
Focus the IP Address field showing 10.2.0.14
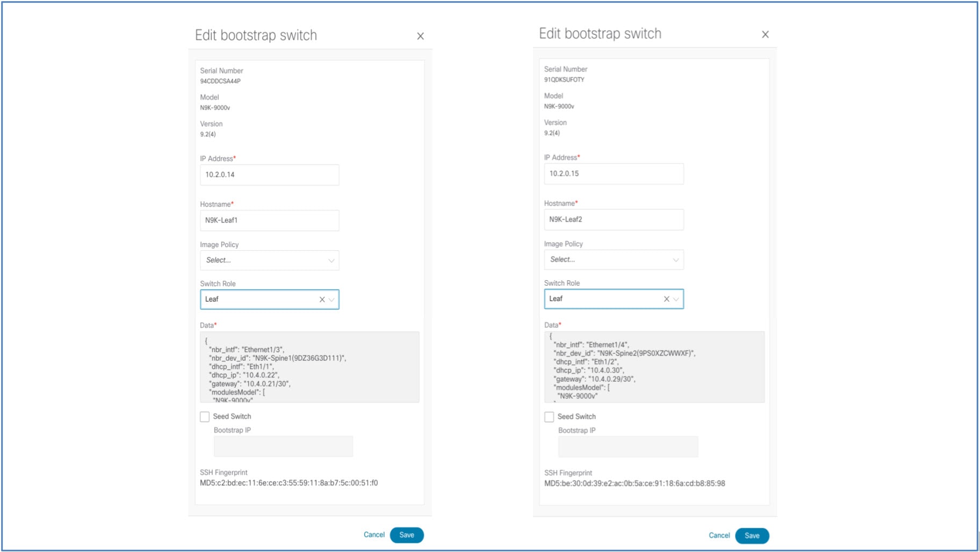[x=270, y=175]
